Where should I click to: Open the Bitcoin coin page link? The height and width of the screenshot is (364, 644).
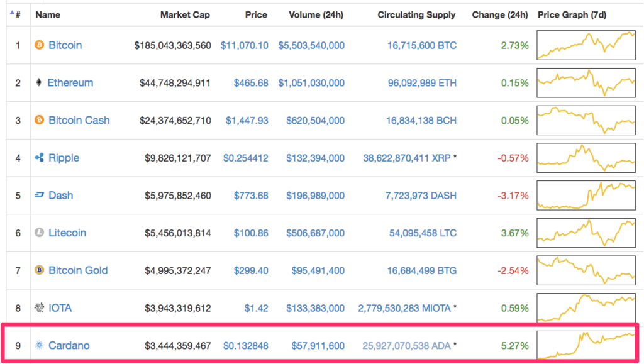(65, 45)
